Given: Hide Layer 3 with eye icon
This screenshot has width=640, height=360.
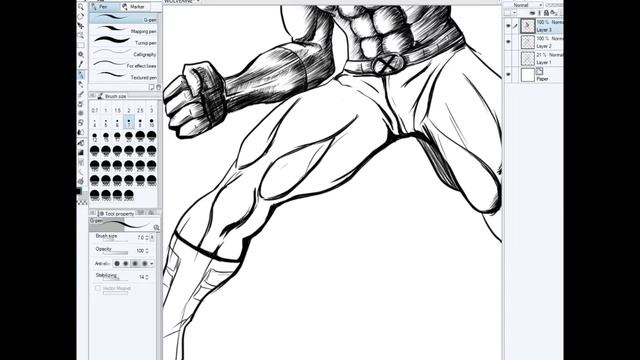Looking at the screenshot, I should coord(508,25).
